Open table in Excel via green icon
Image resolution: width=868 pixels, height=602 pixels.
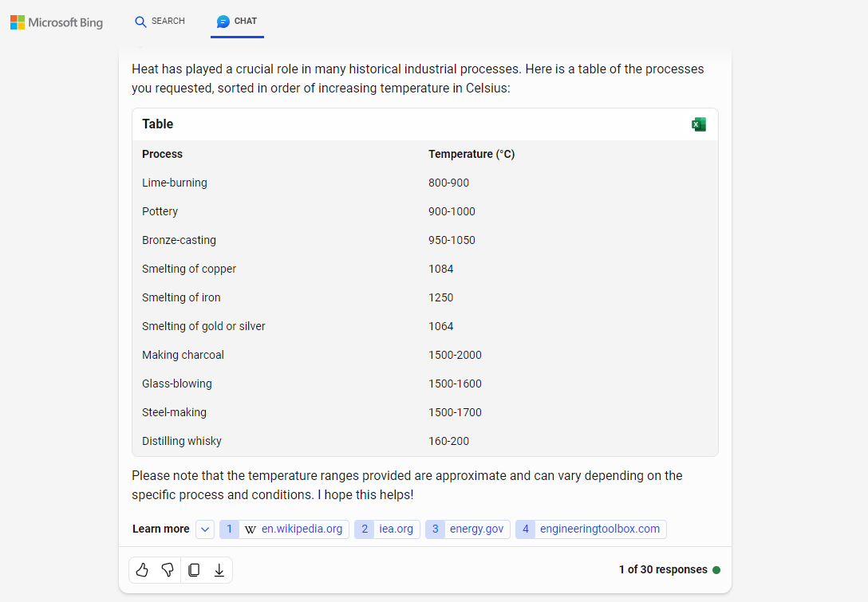click(x=699, y=124)
